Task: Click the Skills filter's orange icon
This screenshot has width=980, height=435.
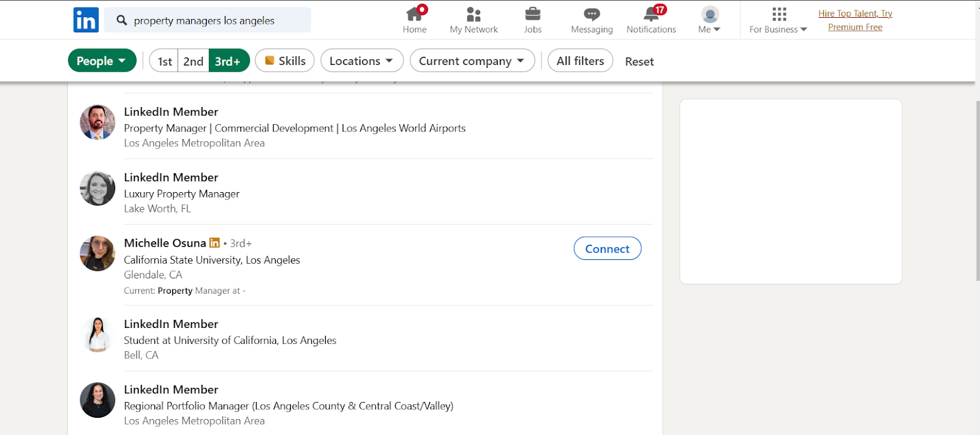Action: click(269, 61)
